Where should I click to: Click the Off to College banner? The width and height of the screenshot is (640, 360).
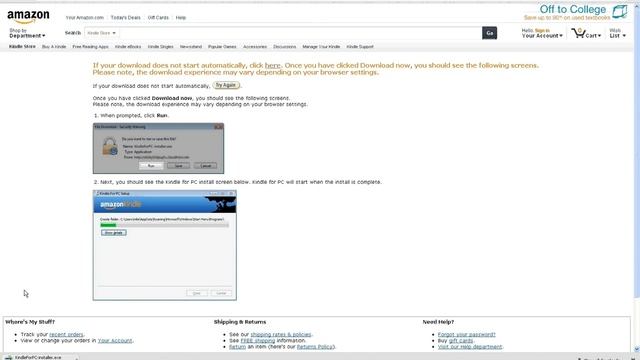576,12
